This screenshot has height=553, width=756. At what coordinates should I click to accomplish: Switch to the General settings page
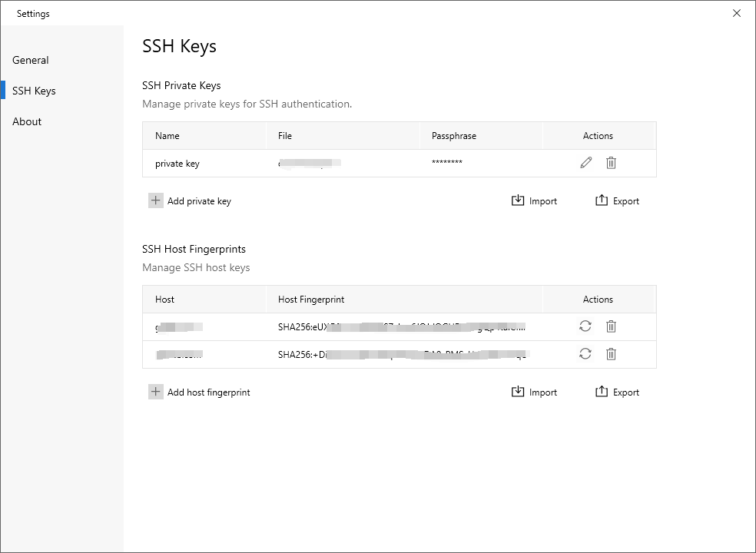pos(30,60)
